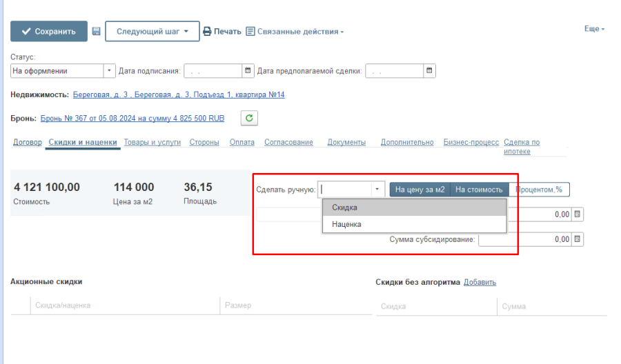Screen dimensions: 621x364
Task: Toggle the На цену за м2 option
Action: tap(420, 190)
